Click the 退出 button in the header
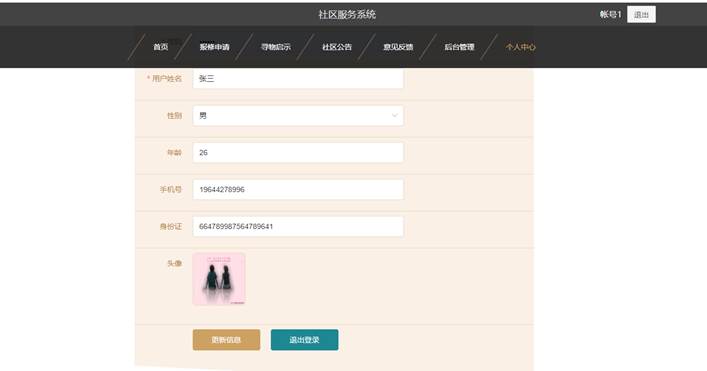The height and width of the screenshot is (371, 707). pyautogui.click(x=641, y=14)
